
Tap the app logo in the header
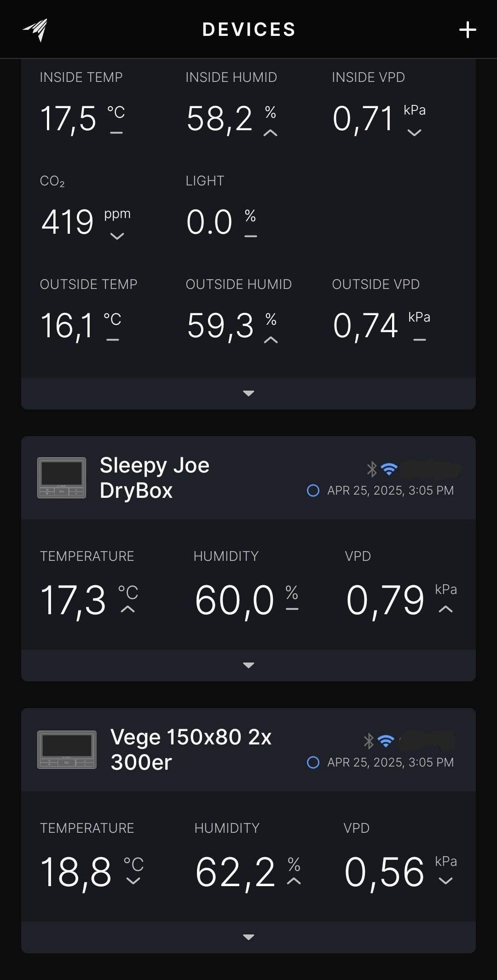(x=35, y=30)
